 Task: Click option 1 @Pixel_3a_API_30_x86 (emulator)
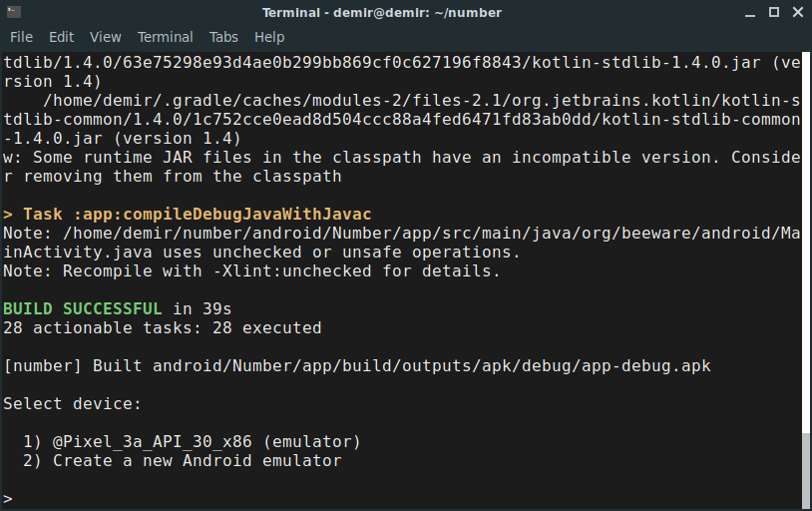pyautogui.click(x=192, y=441)
